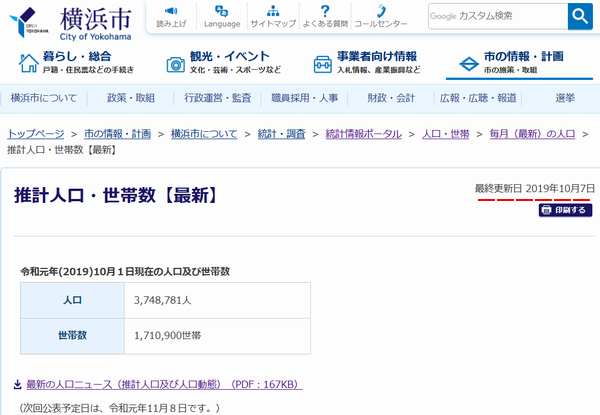The image size is (600, 415).
Task: Select the 広報・広聴・報道 submenu item
Action: pos(478,98)
